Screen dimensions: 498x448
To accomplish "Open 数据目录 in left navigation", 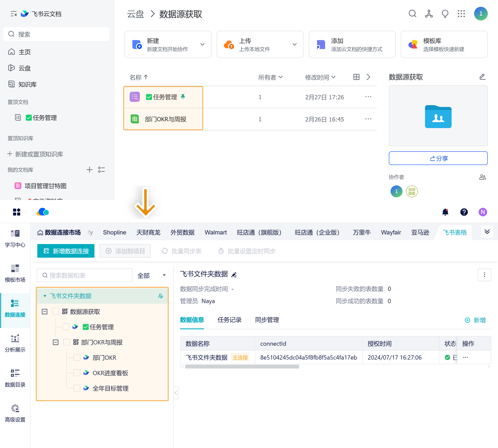I will (x=15, y=378).
